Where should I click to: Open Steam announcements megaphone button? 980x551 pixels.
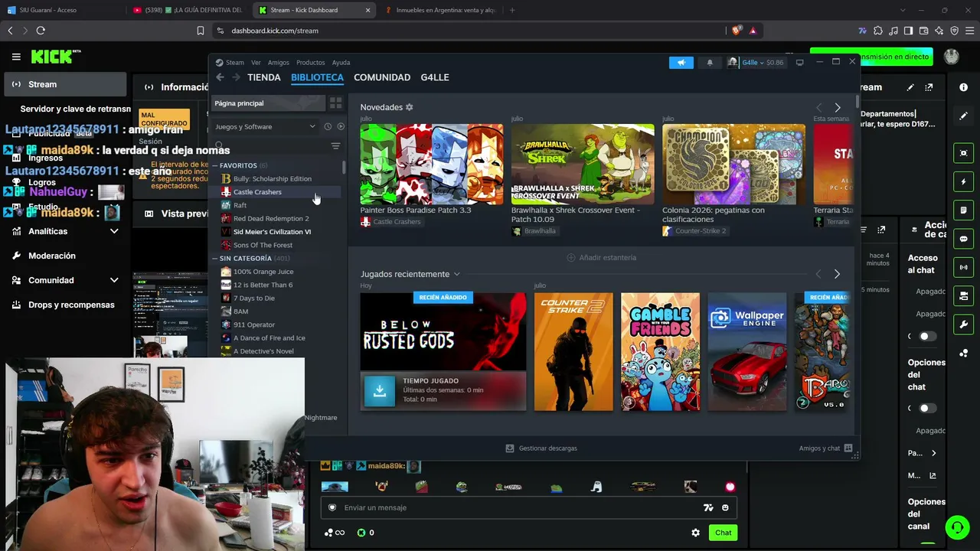click(681, 63)
